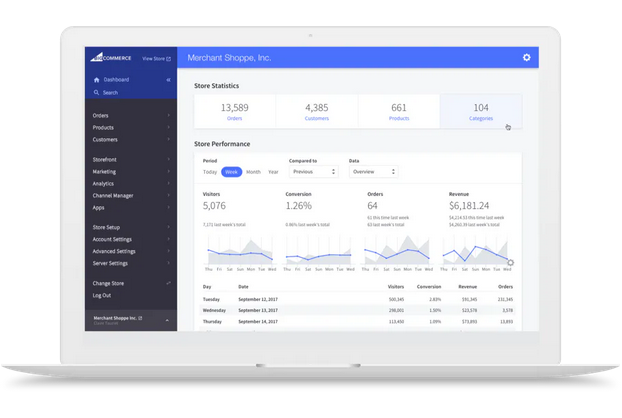Image resolution: width=622 pixels, height=418 pixels.
Task: Expand the Analytics menu chevron
Action: [169, 183]
